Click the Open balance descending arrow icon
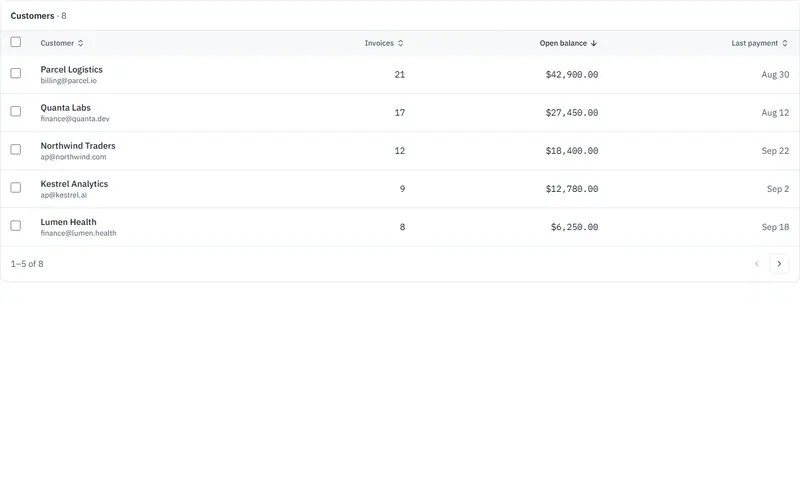Screen dimensions: 800x500 594,43
